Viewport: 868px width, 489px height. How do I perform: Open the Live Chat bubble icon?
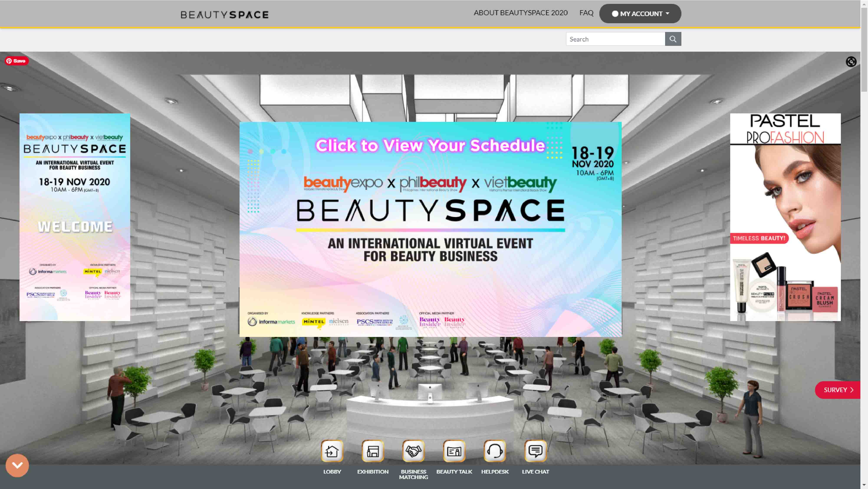tap(535, 451)
